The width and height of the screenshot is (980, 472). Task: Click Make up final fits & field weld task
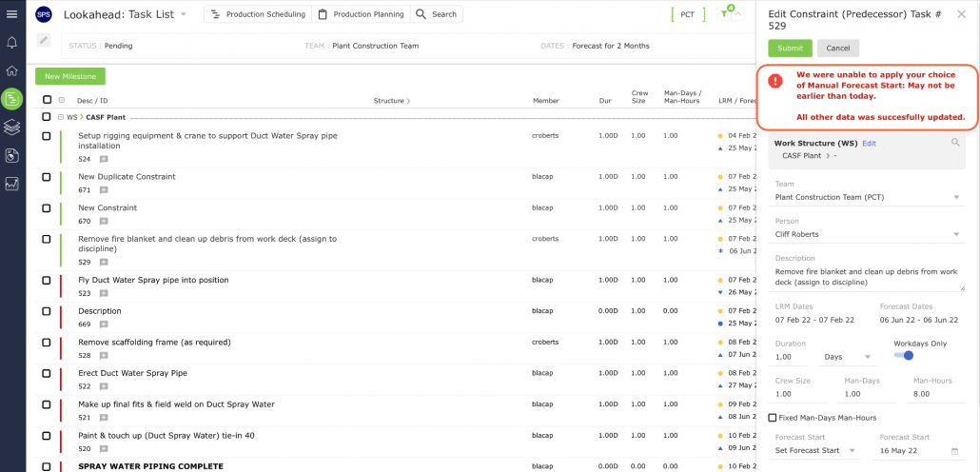click(x=176, y=404)
